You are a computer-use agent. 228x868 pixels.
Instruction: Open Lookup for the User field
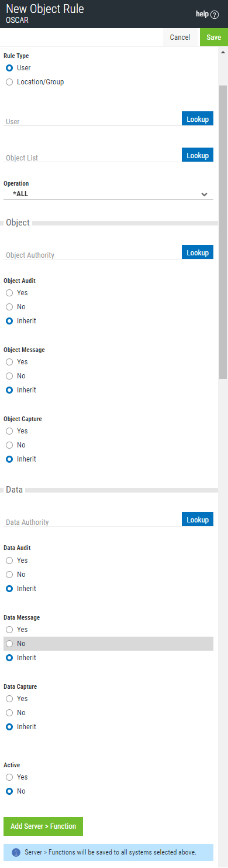coord(198,118)
